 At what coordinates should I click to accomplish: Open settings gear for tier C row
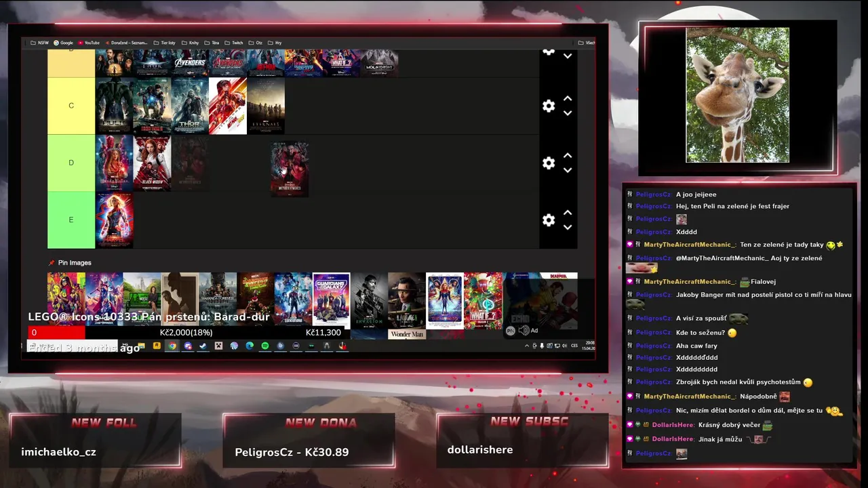pos(549,106)
